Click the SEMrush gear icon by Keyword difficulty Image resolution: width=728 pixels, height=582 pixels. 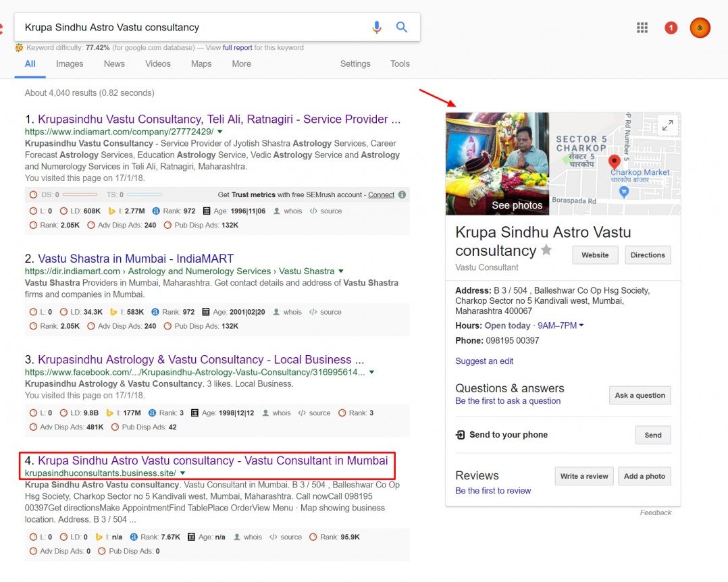coord(19,47)
